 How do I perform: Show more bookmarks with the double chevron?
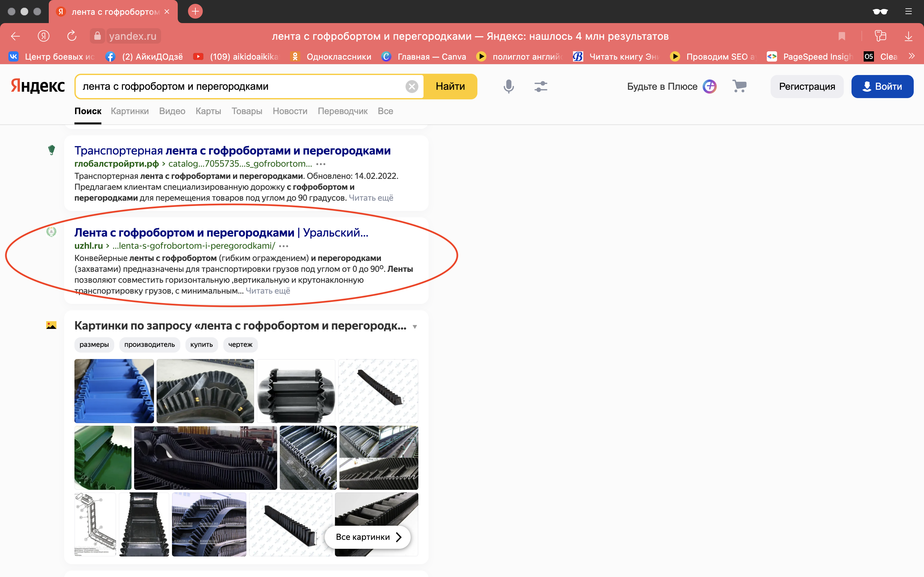click(x=912, y=56)
